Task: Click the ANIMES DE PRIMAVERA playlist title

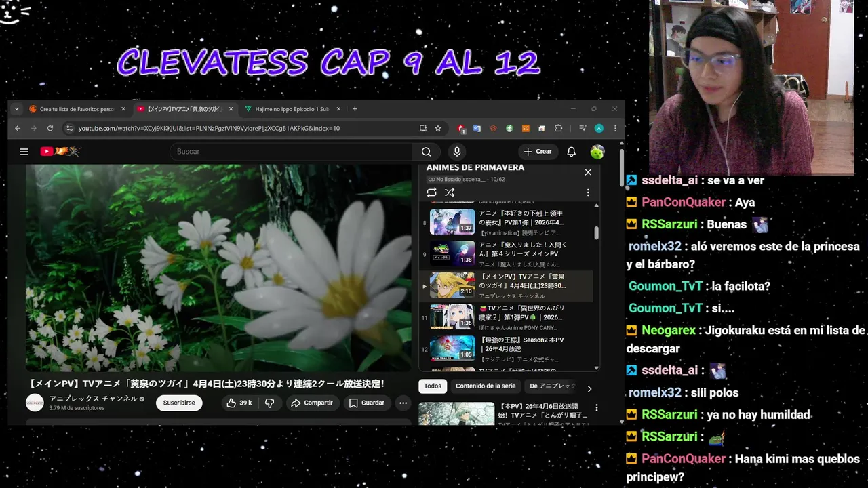Action: (x=475, y=167)
